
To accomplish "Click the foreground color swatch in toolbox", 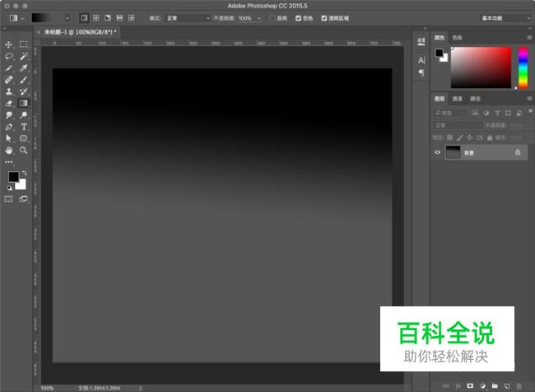I will pos(13,177).
